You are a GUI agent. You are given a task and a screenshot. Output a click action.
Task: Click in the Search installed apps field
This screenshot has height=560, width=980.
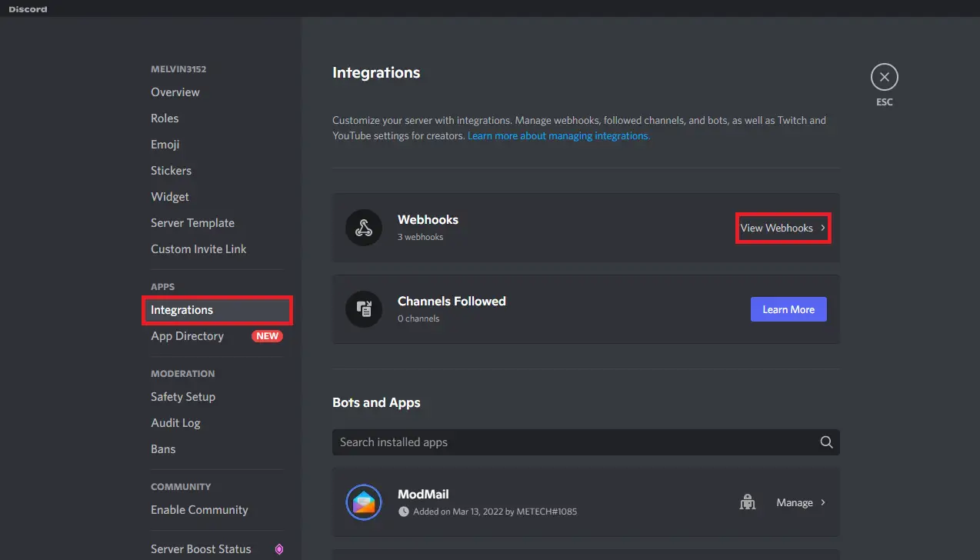(x=585, y=442)
